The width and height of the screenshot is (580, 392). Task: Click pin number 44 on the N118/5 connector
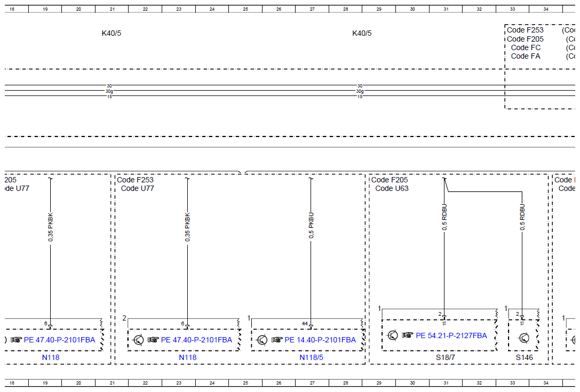tap(305, 323)
